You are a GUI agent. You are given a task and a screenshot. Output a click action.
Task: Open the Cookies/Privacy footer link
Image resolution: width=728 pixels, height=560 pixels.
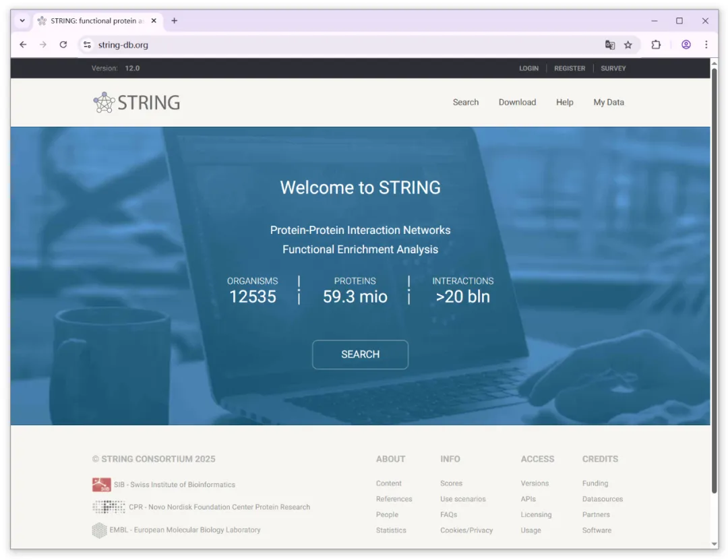pyautogui.click(x=466, y=530)
